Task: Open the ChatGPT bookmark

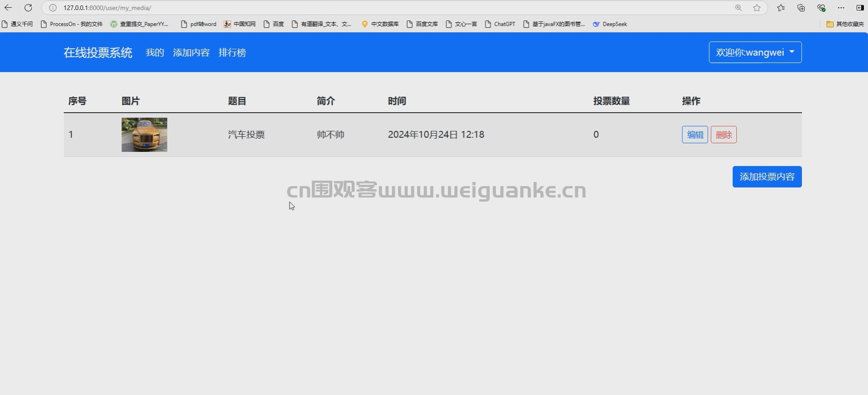Action: [500, 24]
